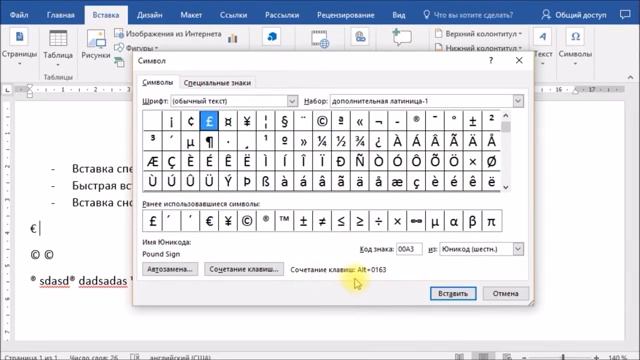Select the pilcrow ¶ symbol
The height and width of the screenshot is (360, 640).
(209, 141)
